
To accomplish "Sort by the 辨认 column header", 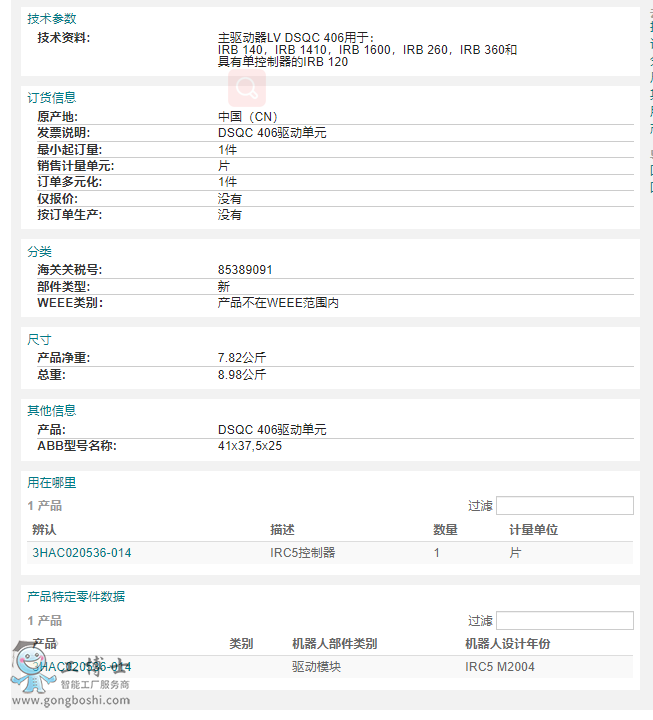I will click(45, 530).
